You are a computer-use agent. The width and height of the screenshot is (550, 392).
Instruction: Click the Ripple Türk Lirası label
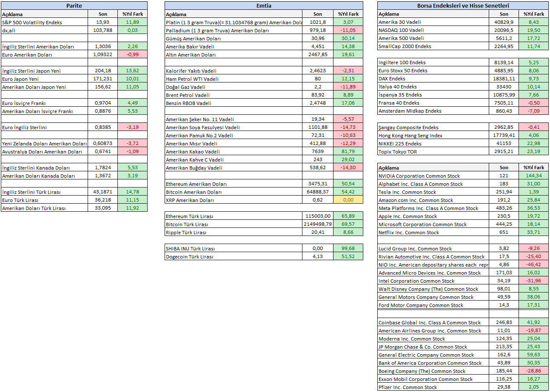[x=234, y=232]
